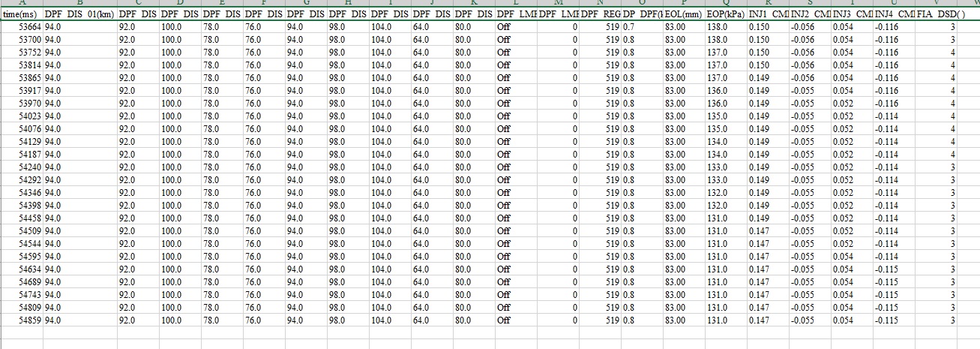Select the time cell 54023

click(21, 116)
